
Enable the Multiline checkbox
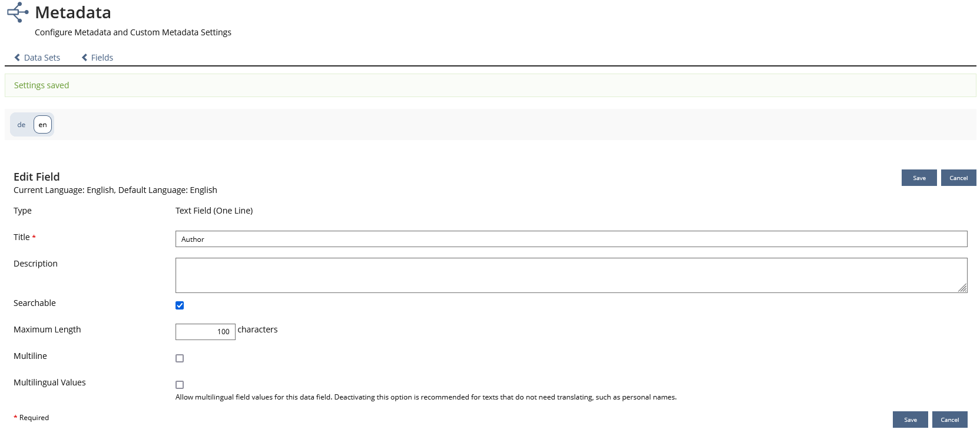tap(180, 358)
